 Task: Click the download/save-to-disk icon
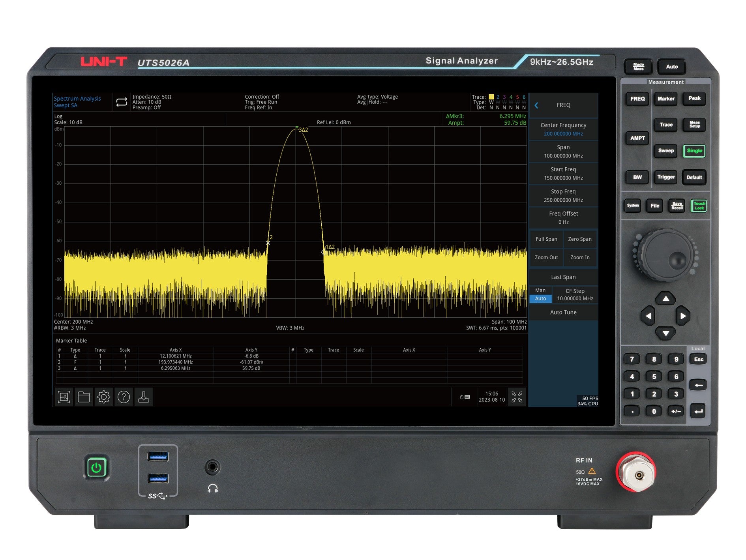(x=144, y=397)
